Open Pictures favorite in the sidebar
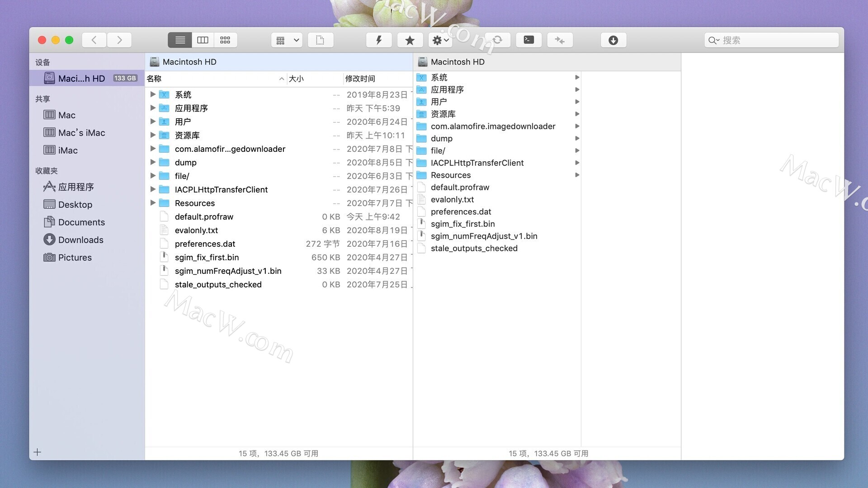 67,258
